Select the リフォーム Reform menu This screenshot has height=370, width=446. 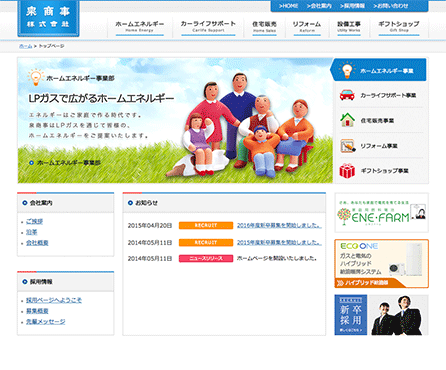pos(307,27)
